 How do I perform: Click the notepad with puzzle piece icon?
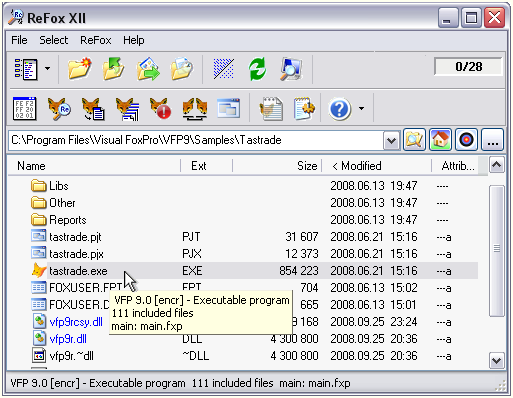pyautogui.click(x=304, y=109)
